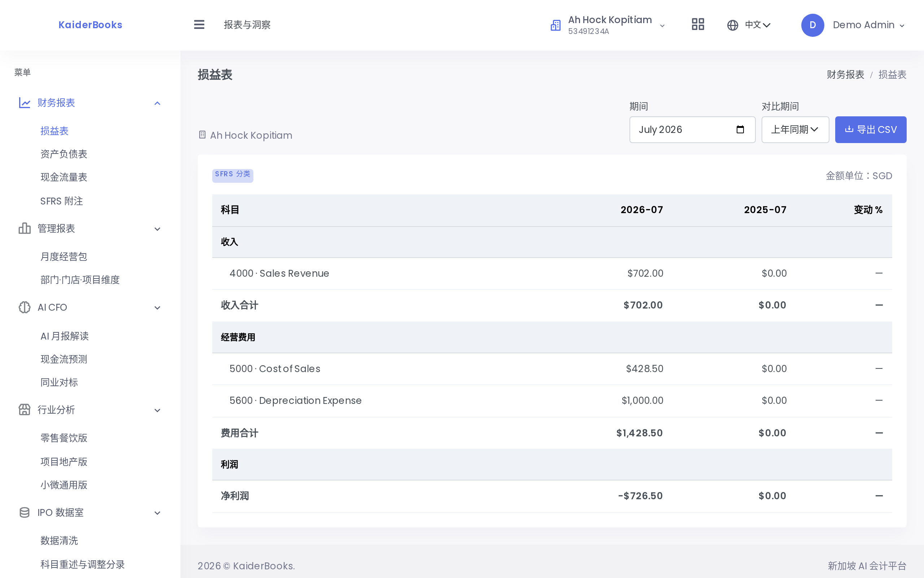Click the AI CFO brain icon
The image size is (924, 578).
25,307
